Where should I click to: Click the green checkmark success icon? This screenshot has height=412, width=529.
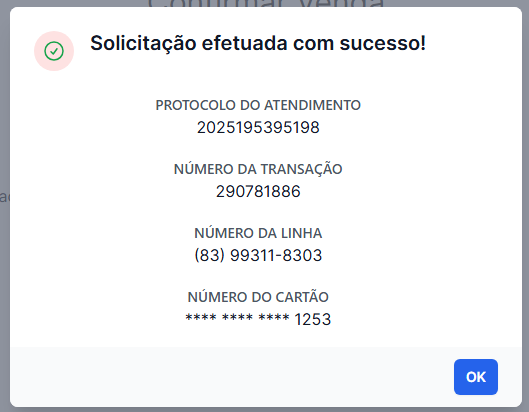pos(54,51)
